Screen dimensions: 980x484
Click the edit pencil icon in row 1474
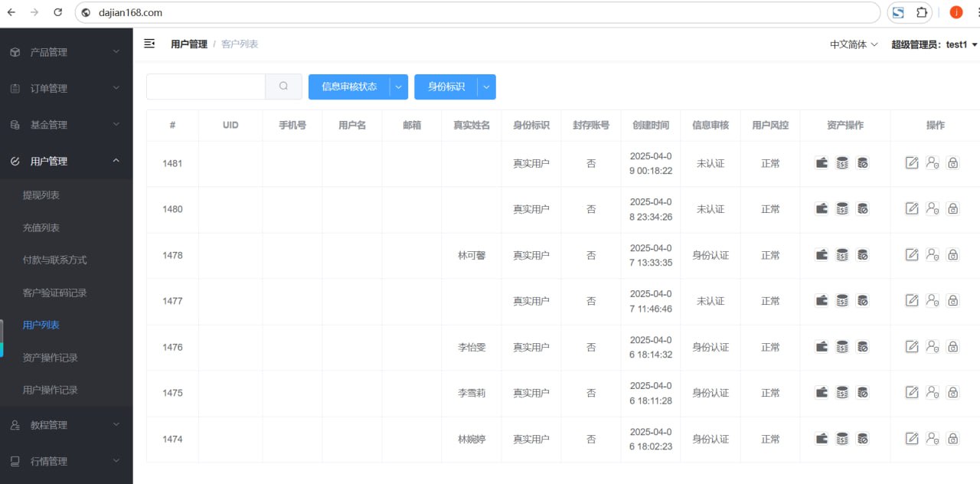click(x=911, y=438)
